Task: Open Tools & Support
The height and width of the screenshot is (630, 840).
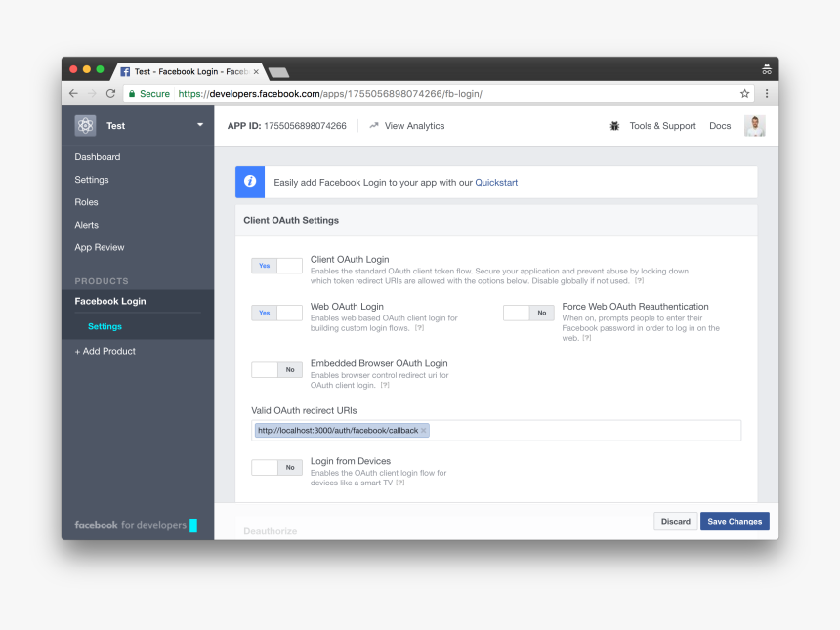Action: pyautogui.click(x=662, y=126)
